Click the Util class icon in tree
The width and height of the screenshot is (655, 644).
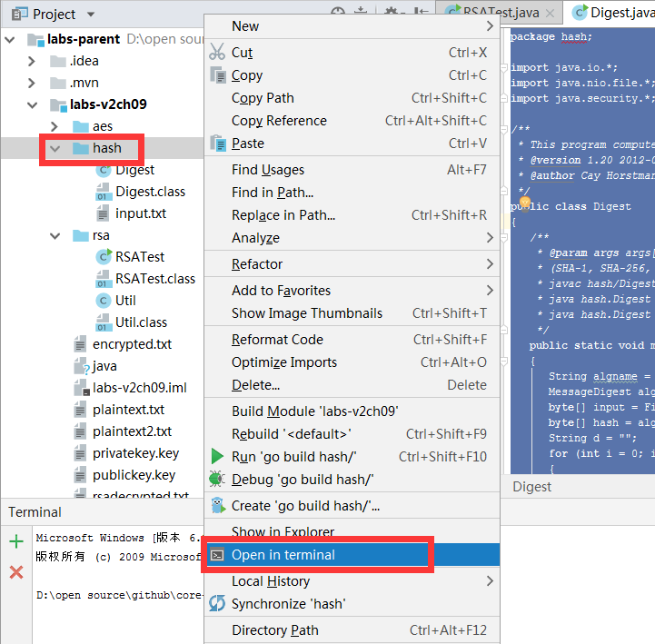tap(104, 301)
